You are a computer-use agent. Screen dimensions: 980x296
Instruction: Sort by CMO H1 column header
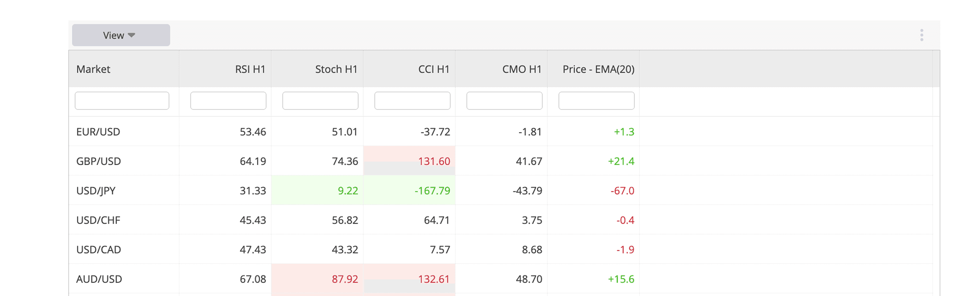click(522, 69)
